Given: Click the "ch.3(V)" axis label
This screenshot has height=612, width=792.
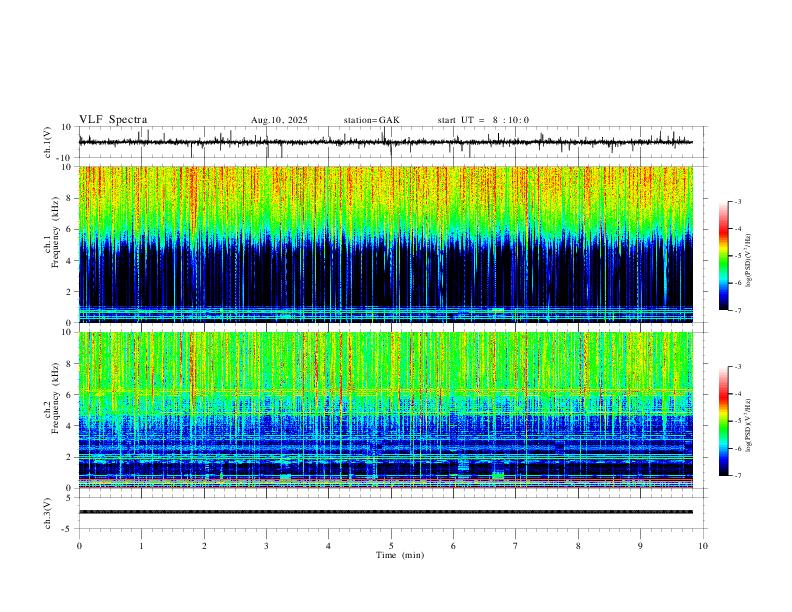Looking at the screenshot, I should [x=48, y=513].
